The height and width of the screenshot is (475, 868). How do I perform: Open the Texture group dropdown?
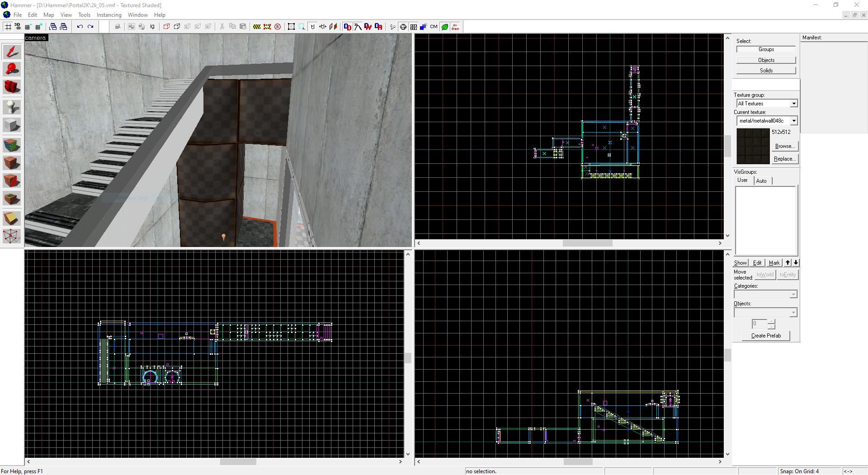(x=794, y=104)
